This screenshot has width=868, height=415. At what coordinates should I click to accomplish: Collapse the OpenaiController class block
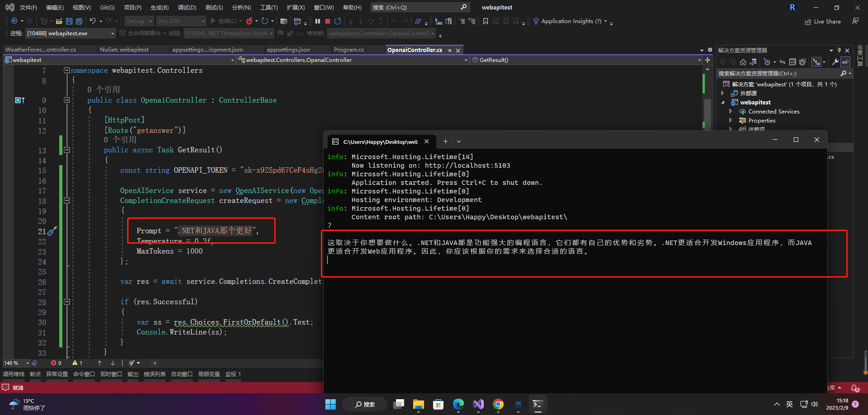67,100
